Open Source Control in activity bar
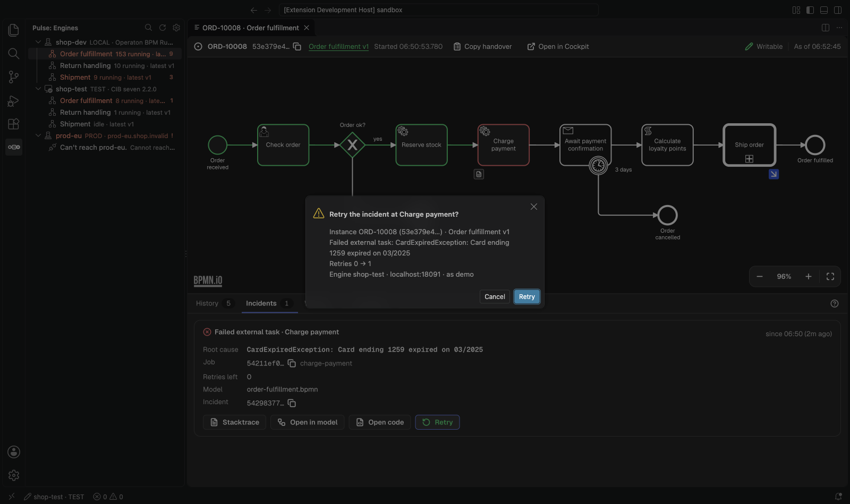 coord(14,77)
